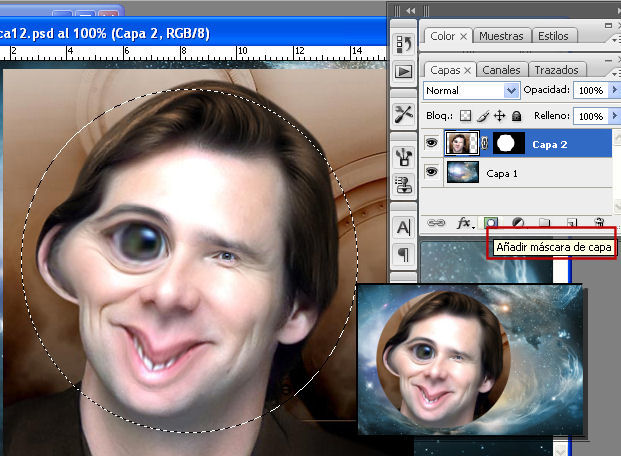Open the Relleno slider arrow
This screenshot has height=456, width=621.
(x=614, y=116)
